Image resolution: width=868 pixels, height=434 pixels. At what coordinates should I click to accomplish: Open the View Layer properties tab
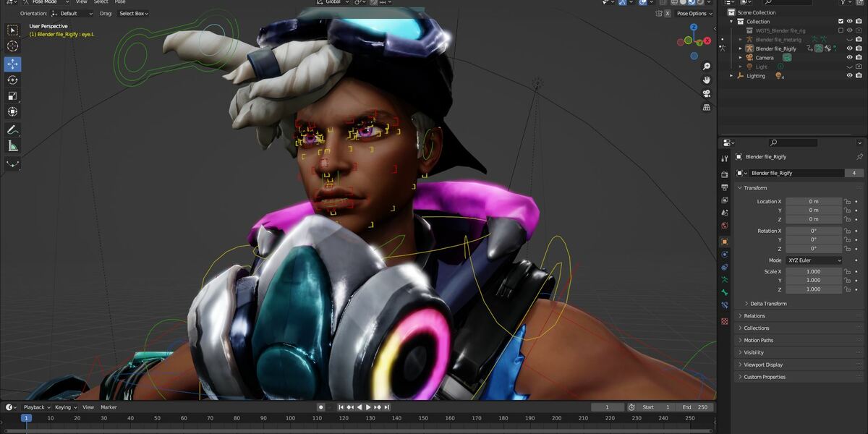click(x=725, y=200)
